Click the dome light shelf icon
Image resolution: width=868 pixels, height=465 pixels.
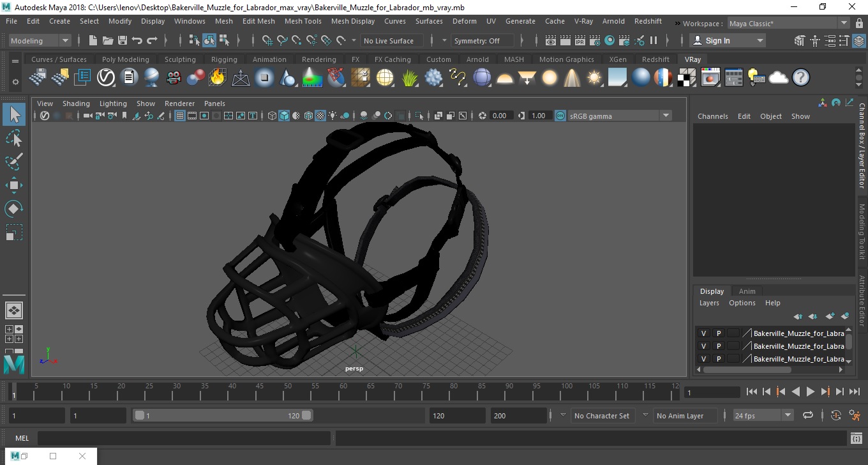[x=505, y=78]
